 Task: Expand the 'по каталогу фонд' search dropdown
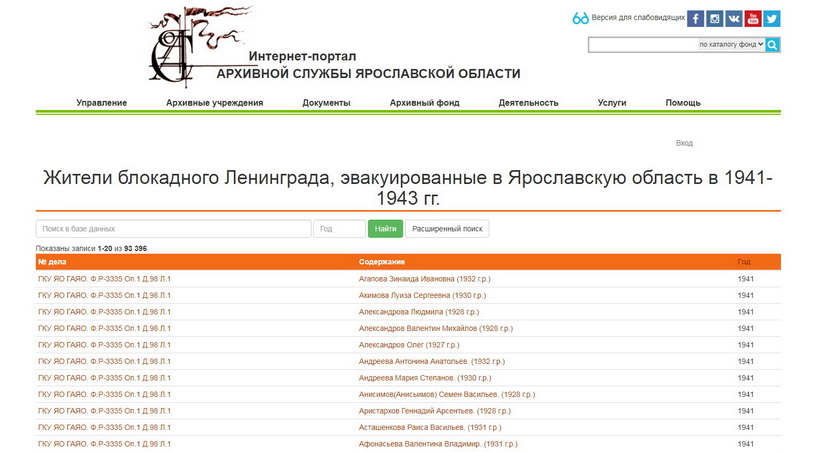point(730,45)
